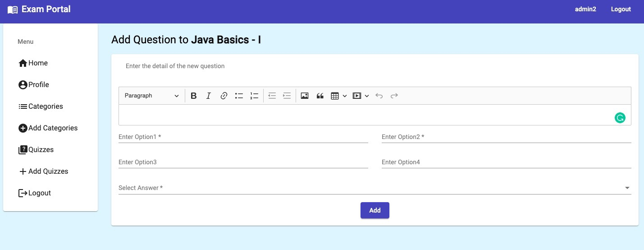The image size is (644, 250).
Task: Focus the question content editor area
Action: coord(375,115)
